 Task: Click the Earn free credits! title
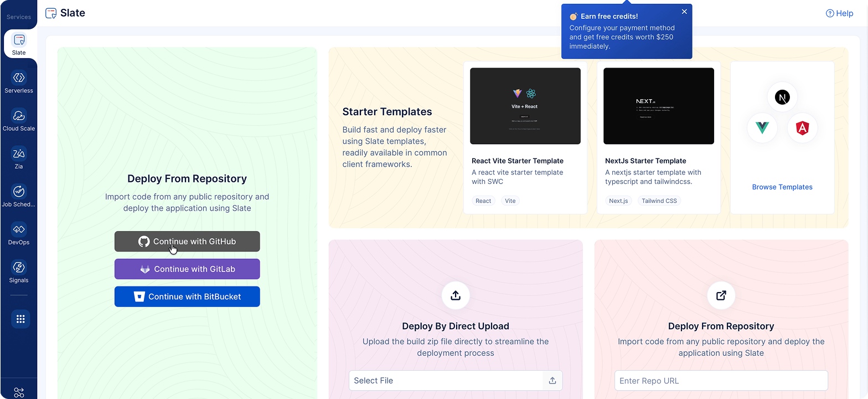[609, 17]
